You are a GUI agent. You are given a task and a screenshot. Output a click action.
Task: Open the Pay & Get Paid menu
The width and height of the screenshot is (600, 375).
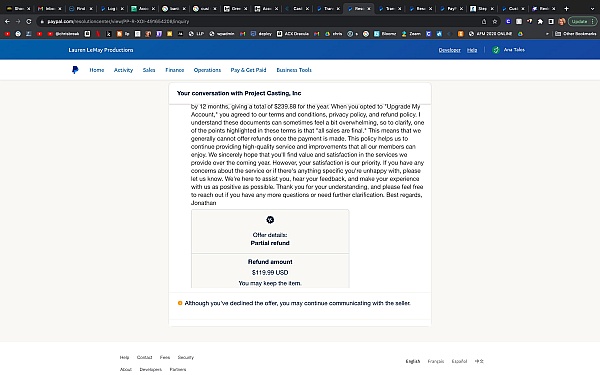(x=248, y=70)
